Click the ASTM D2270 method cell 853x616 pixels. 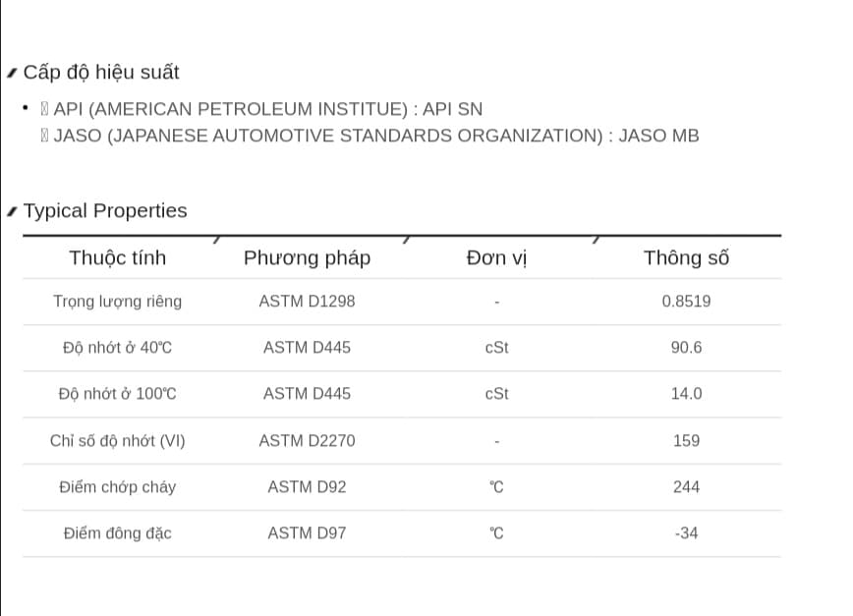point(307,440)
